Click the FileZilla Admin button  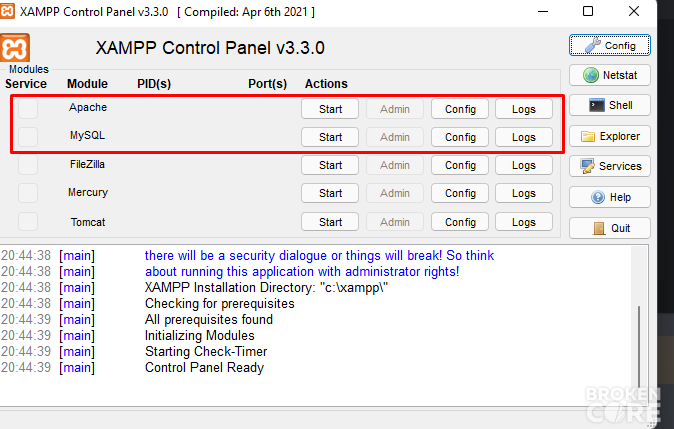395,165
